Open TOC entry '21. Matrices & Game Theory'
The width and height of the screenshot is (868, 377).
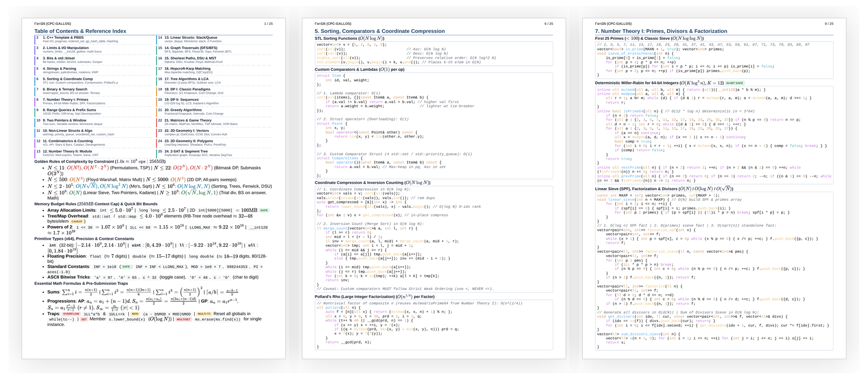coord(188,120)
